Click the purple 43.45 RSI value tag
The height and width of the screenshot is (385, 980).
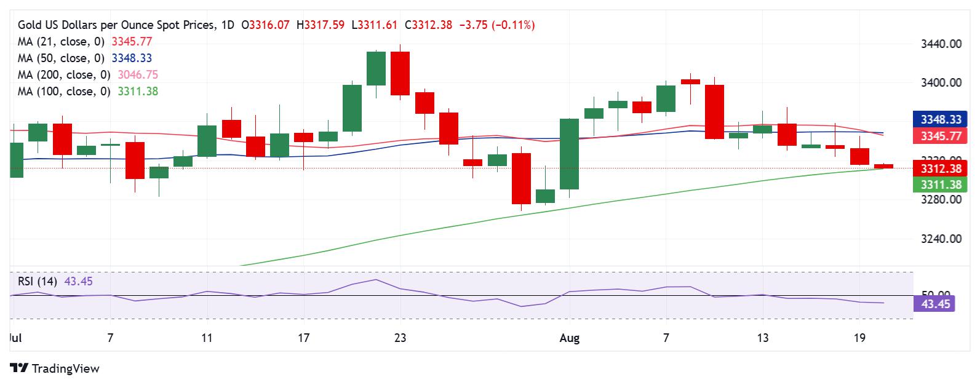tap(934, 304)
